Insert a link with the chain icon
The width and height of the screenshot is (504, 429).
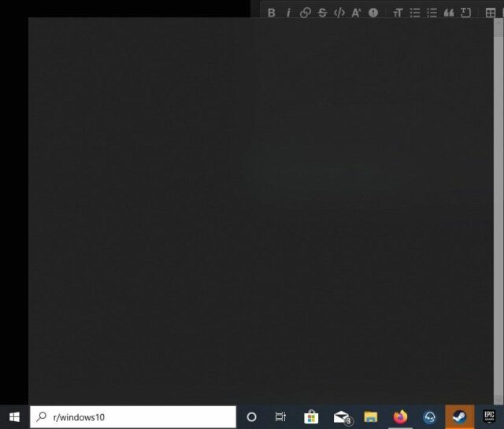[x=306, y=13]
